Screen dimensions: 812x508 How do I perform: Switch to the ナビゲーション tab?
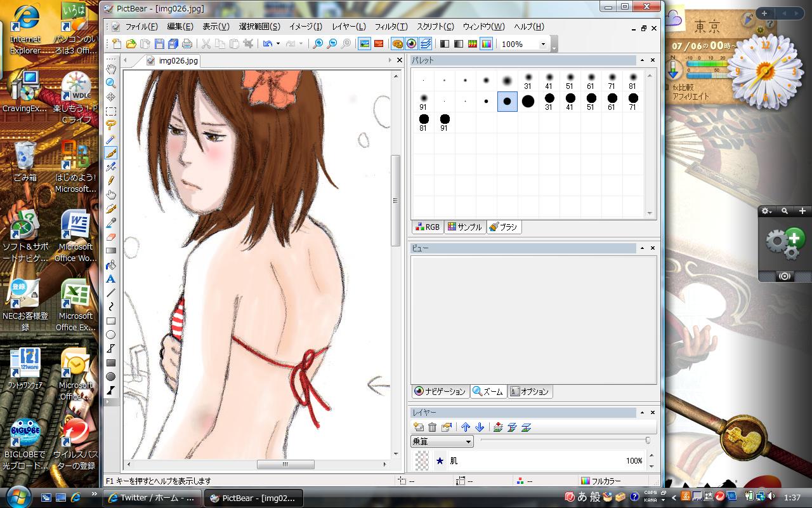point(440,391)
